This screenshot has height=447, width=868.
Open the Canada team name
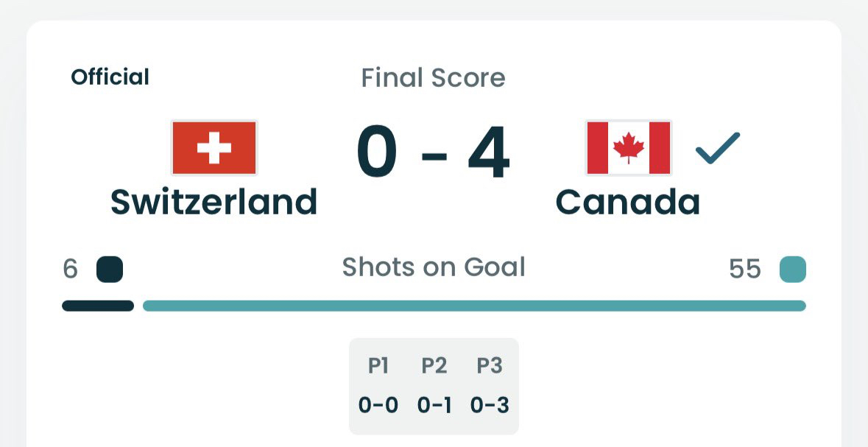tap(627, 202)
